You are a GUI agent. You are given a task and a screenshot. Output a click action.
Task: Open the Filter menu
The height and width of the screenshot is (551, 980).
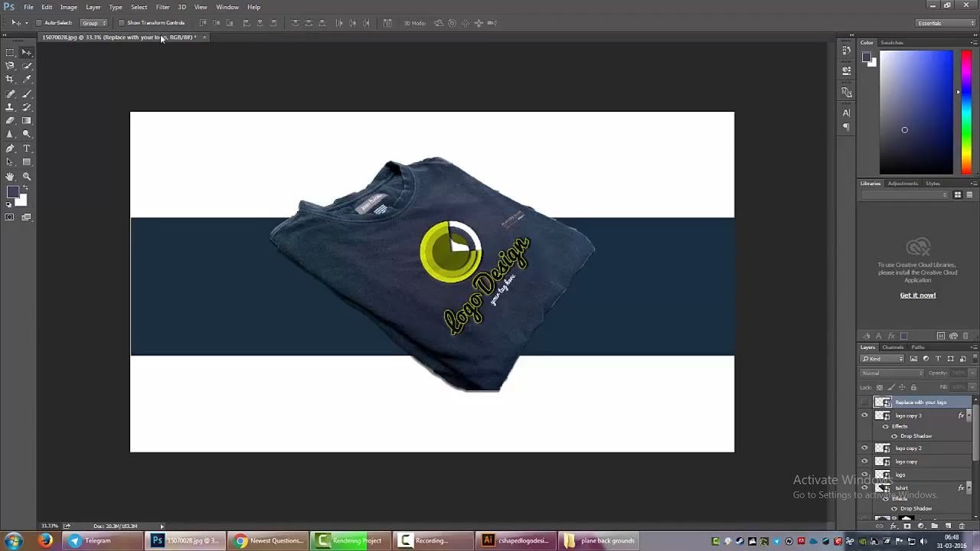coord(162,7)
